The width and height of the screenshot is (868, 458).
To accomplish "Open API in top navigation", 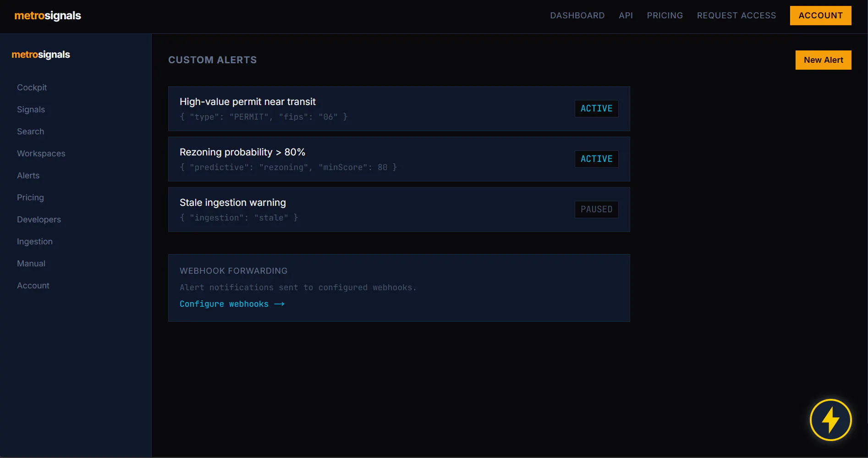I will (626, 16).
